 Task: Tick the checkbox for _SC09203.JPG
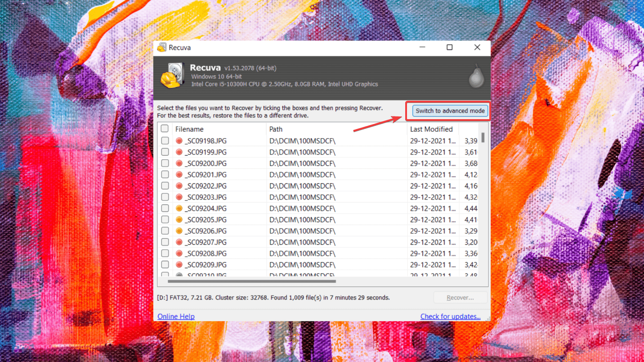165,197
